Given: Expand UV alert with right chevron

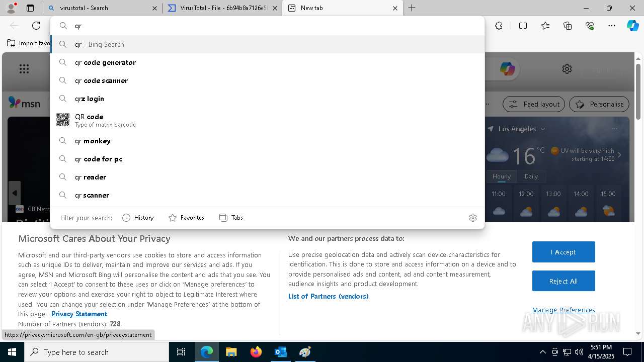Looking at the screenshot, I should (619, 155).
